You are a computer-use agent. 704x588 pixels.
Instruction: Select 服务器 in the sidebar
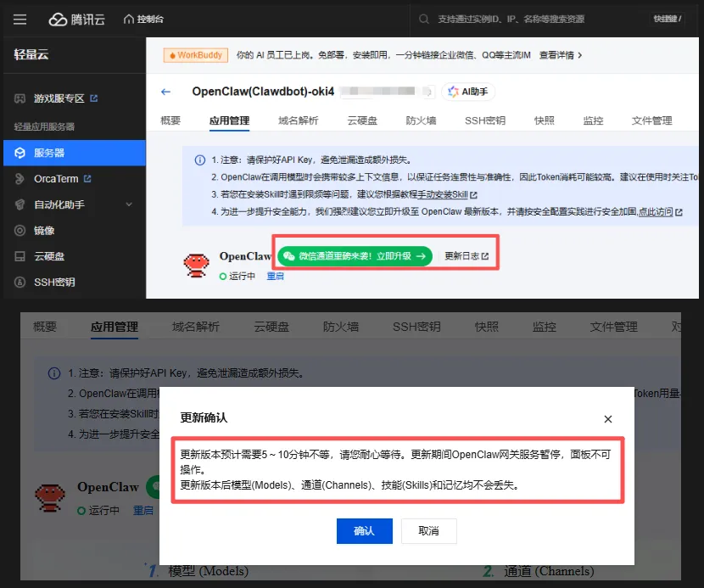75,153
